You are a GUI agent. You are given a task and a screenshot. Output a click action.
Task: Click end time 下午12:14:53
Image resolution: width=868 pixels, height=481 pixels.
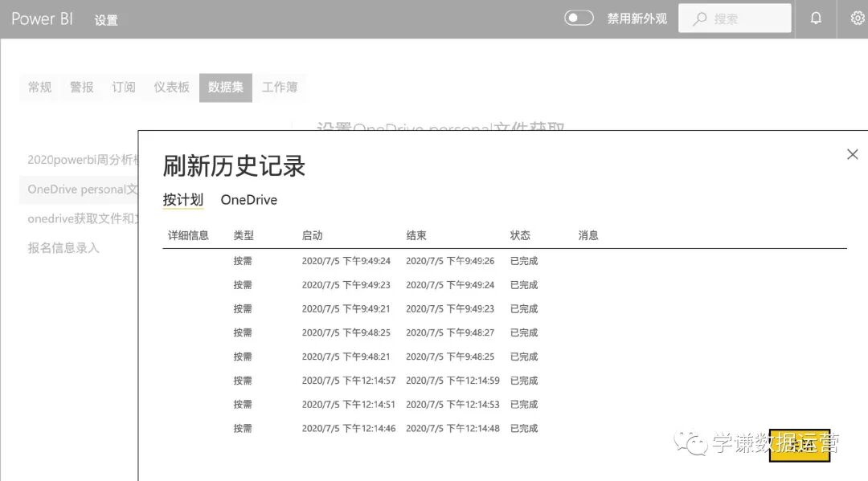coord(452,404)
